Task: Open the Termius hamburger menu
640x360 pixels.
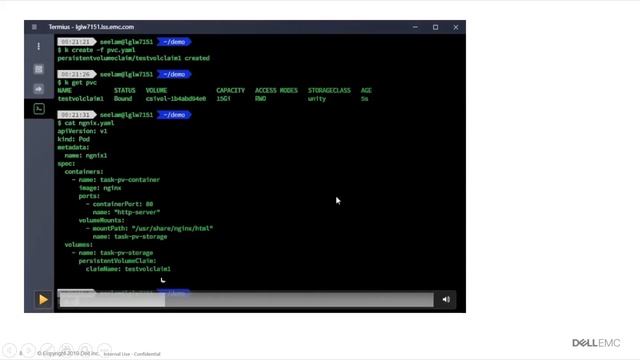Action: [x=34, y=27]
